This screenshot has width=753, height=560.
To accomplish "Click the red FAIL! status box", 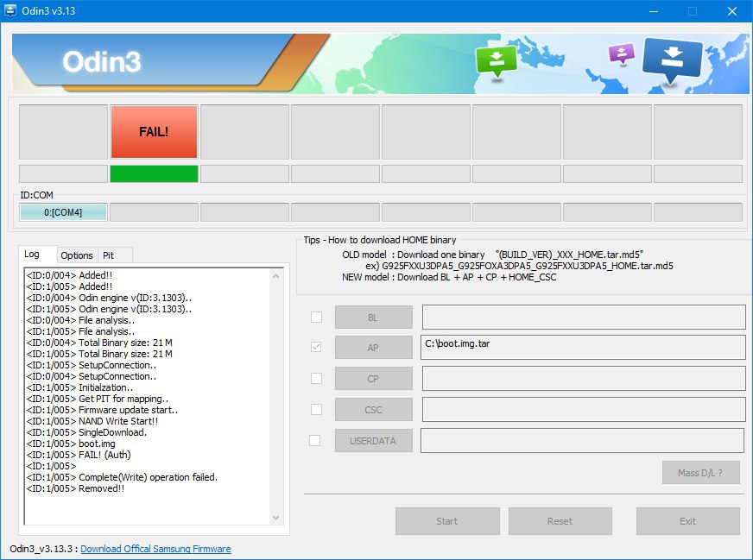I will (x=155, y=132).
